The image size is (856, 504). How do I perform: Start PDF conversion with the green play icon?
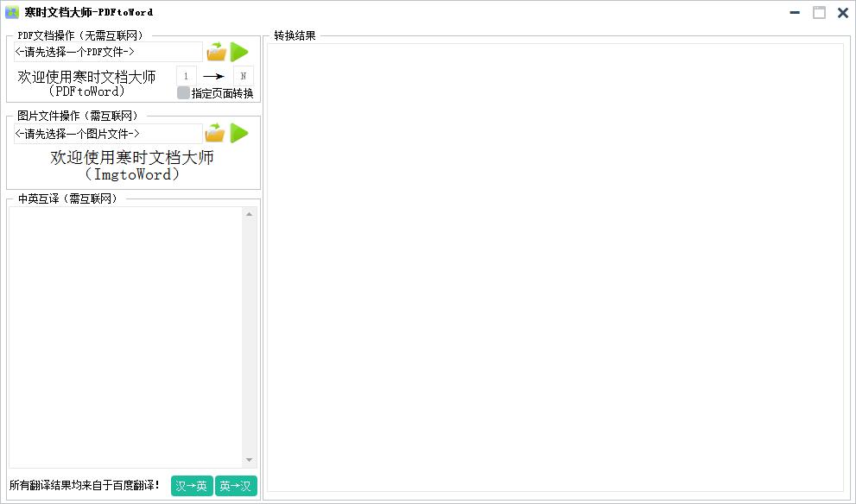(x=239, y=52)
